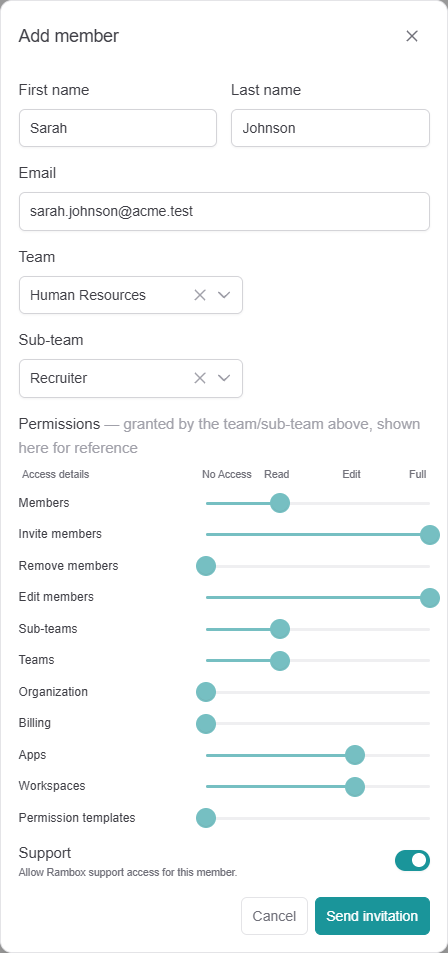This screenshot has width=448, height=953.
Task: Expand the Sub-team dropdown chevron
Action: (224, 378)
